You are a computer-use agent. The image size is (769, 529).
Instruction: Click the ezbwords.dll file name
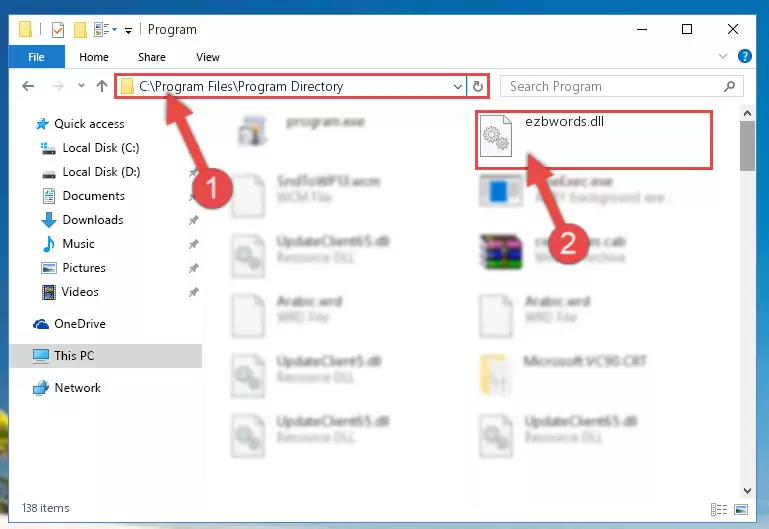pos(564,122)
